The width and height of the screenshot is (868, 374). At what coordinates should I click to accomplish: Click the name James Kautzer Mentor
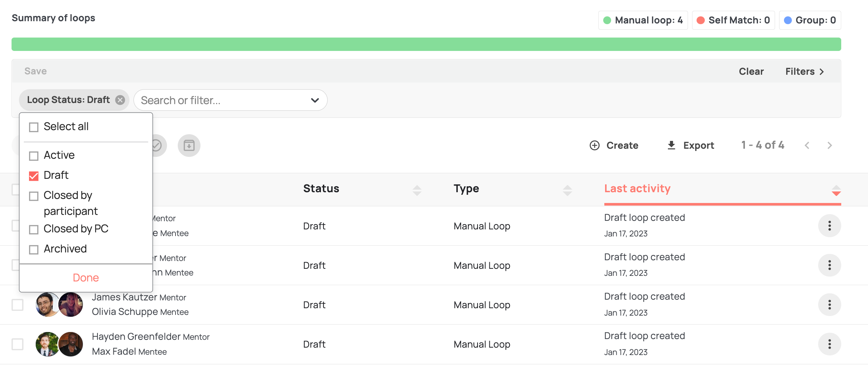tap(139, 297)
